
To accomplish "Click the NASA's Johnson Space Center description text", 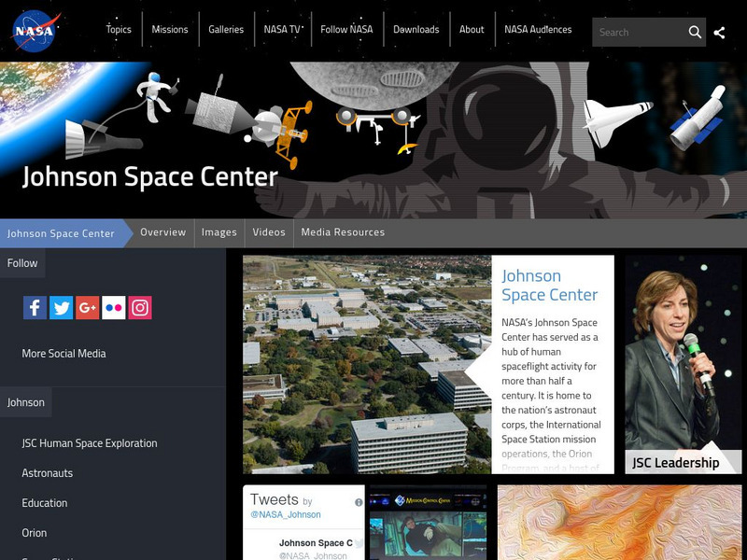I will click(x=551, y=395).
